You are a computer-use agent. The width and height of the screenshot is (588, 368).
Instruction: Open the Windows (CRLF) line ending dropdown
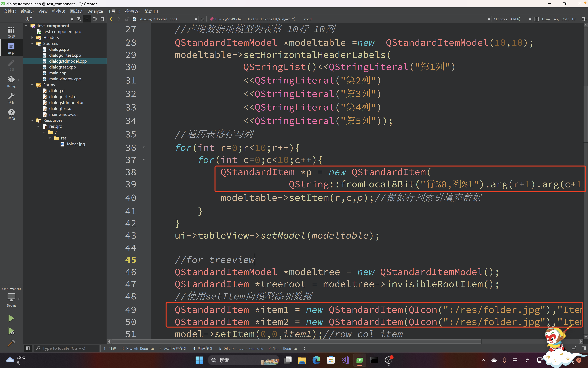click(x=512, y=19)
